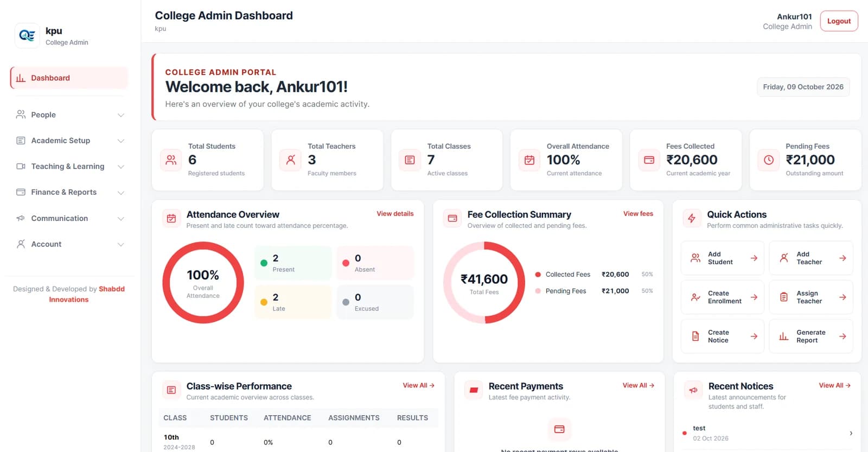Screen dimensions: 868x452
Task: Click the ATTENDANCE column header
Action: (288, 418)
